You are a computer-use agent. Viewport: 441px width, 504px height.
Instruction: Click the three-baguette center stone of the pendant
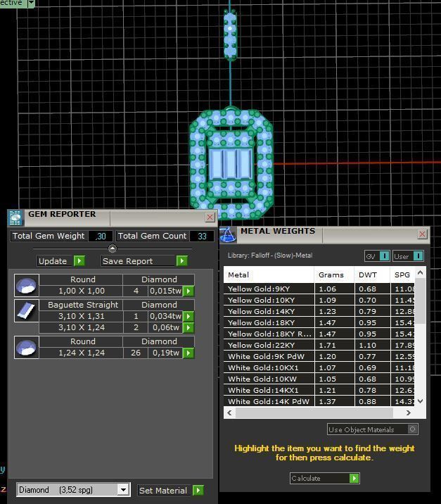click(x=231, y=164)
